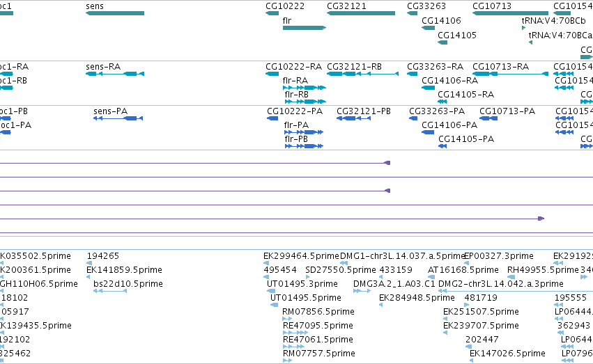Select the CG32121 gene bar
Viewport: 593px width, 364px height.
(361, 13)
